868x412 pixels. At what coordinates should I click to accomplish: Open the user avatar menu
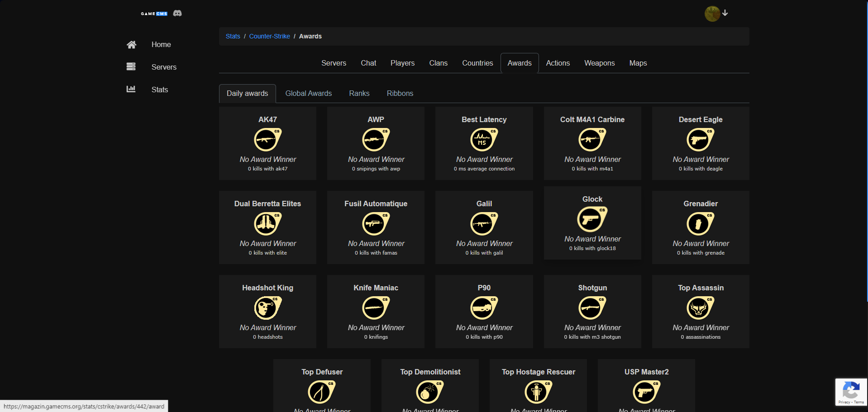coord(712,14)
